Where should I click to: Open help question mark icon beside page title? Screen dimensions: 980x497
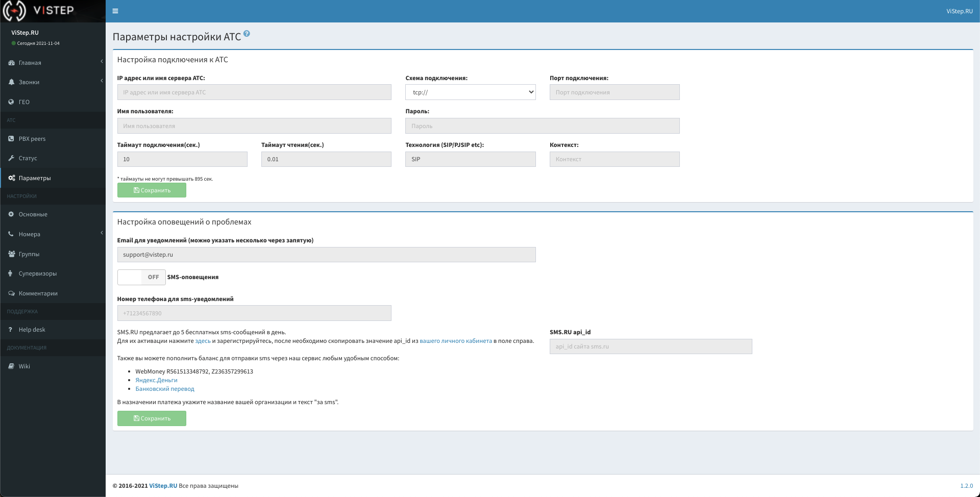[x=247, y=34]
